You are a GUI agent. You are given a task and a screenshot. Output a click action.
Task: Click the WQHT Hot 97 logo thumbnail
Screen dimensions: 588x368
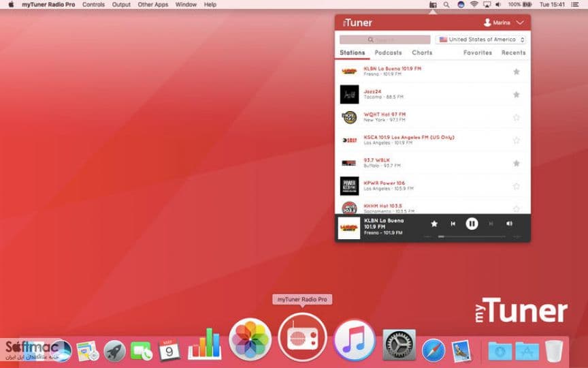[350, 117]
